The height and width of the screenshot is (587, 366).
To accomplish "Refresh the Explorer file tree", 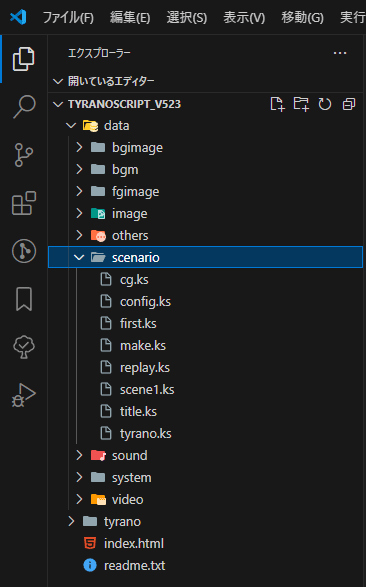I will pos(324,104).
